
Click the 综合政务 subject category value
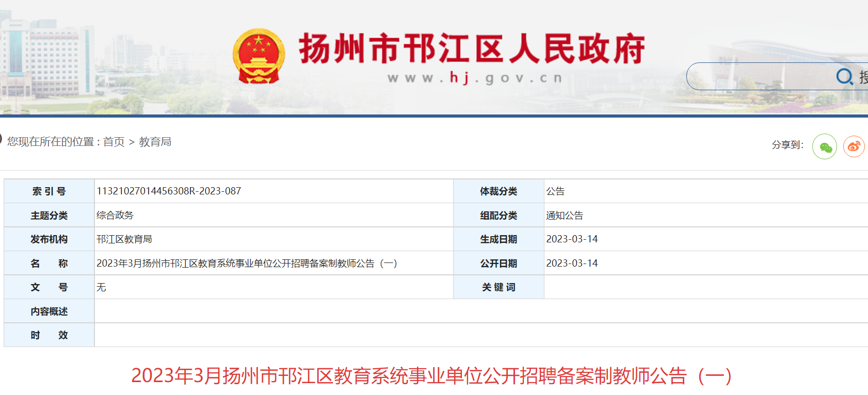click(115, 215)
